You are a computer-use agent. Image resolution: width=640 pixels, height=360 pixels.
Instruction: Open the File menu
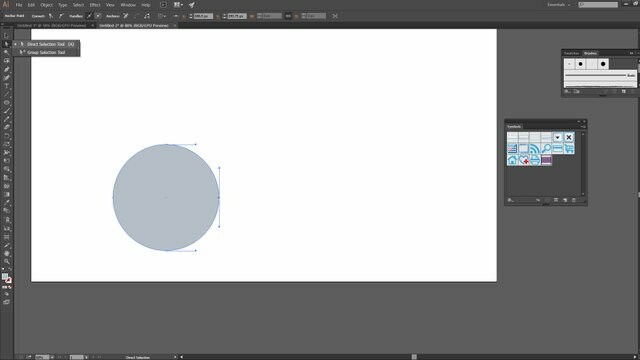coord(19,5)
